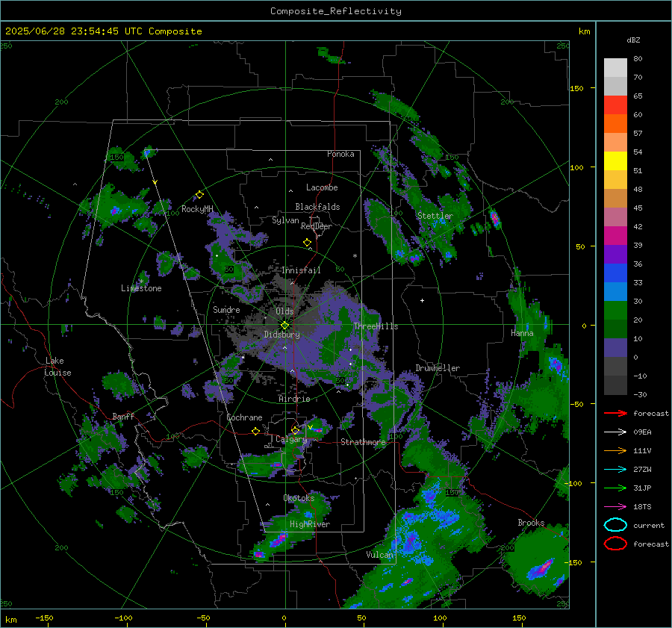Select the 33 dBZ blue color swatch
The image size is (672, 628).
[615, 273]
